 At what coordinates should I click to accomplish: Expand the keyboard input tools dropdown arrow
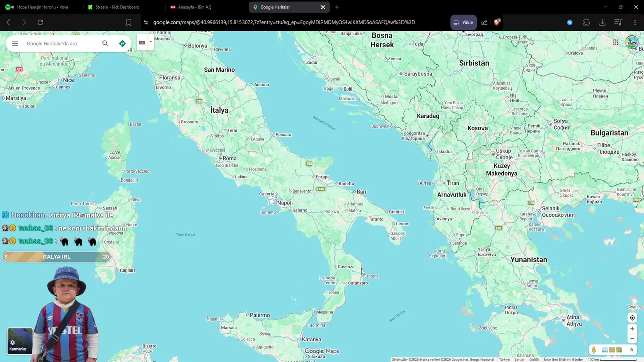[150, 43]
